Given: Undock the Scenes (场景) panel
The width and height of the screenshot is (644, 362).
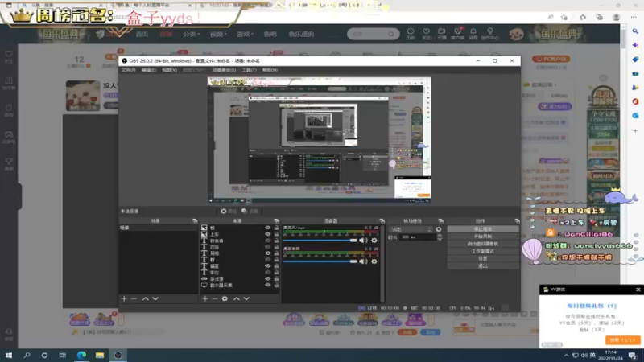Looking at the screenshot, I should click(x=195, y=220).
